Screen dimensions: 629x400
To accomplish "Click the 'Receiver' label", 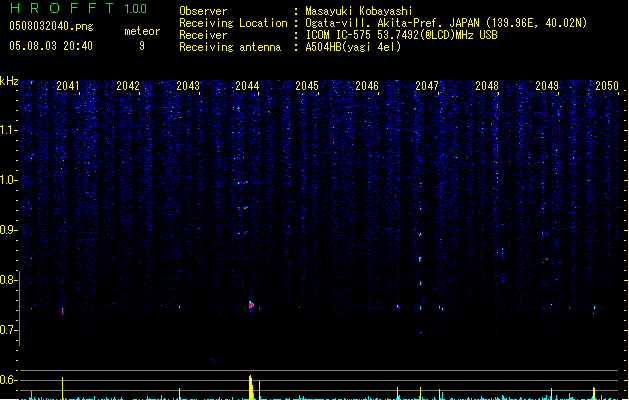I will (x=203, y=35).
